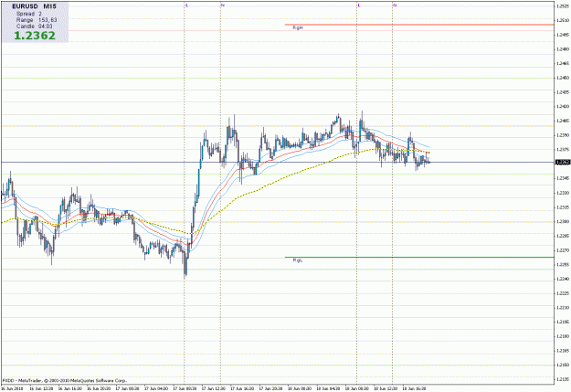Click the 17 Jun 00:30 time label
Image resolution: width=571 pixels, height=392 pixels.
pos(127,388)
